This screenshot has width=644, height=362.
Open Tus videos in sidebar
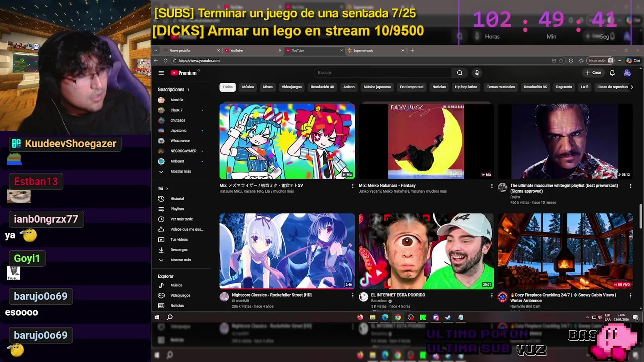(179, 240)
